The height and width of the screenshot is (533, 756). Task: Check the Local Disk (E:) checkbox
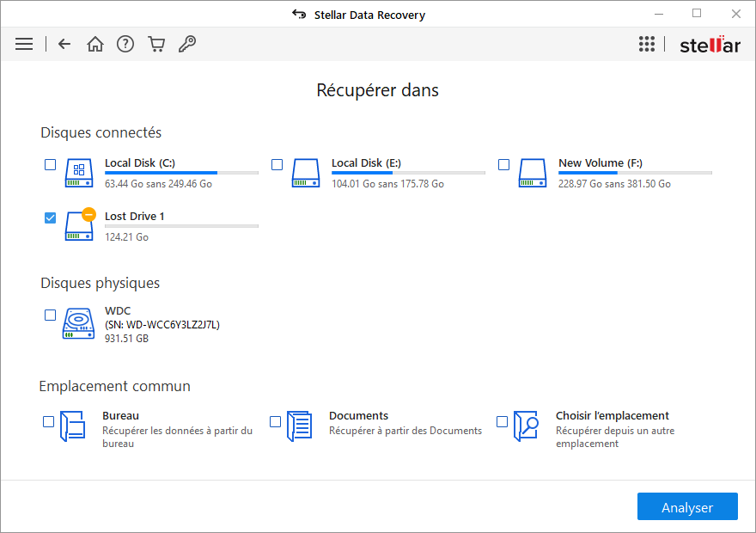point(277,164)
